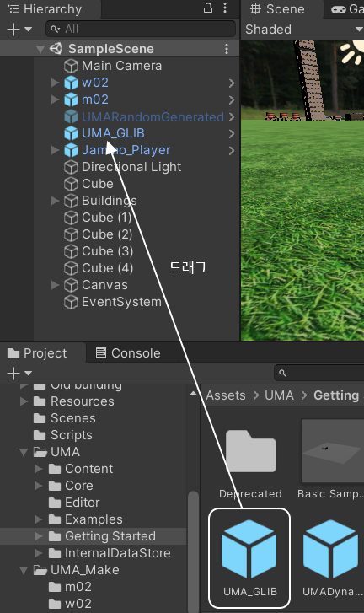Switch to the Game tab
364x613 pixels.
tap(347, 9)
